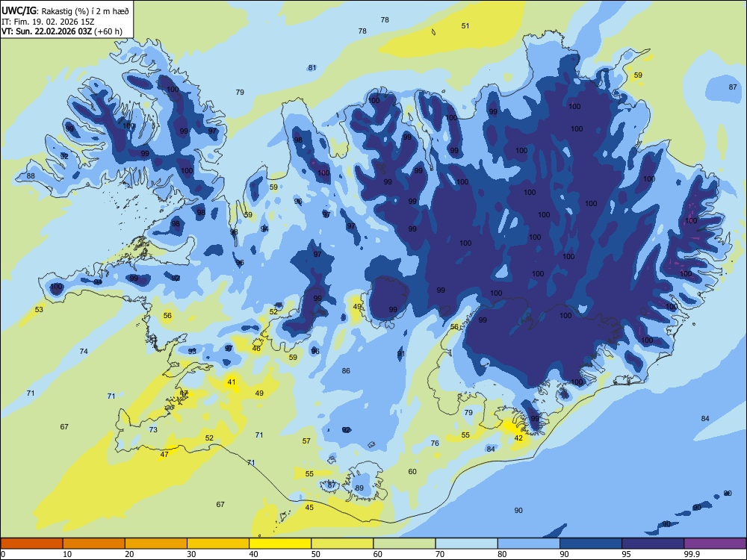The height and width of the screenshot is (560, 747).
Task: Click the value 88 at the Westfjords tip
Action: pos(31,175)
